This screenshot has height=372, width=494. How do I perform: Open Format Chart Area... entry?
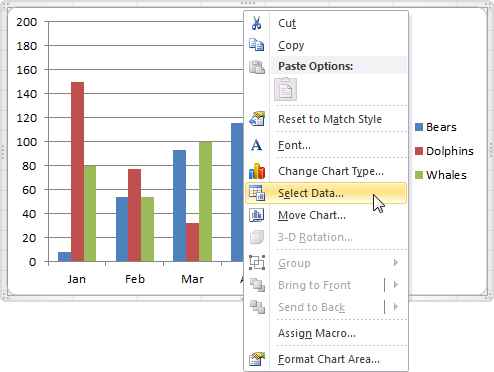[x=325, y=359]
